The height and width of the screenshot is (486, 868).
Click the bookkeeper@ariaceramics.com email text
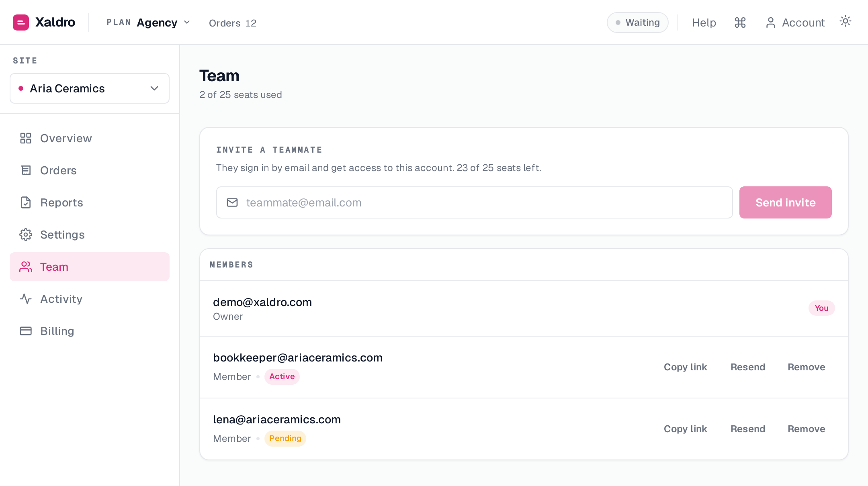click(298, 357)
